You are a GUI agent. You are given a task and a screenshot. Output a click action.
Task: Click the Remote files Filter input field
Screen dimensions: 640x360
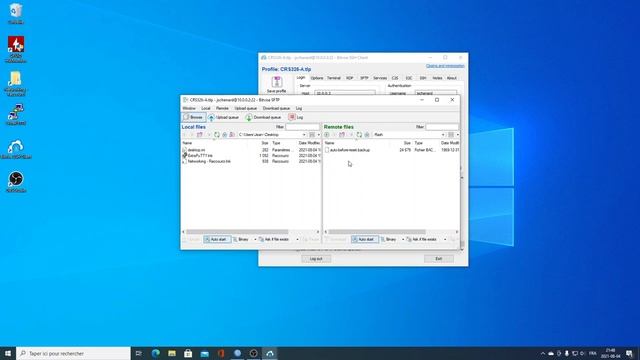click(x=442, y=127)
